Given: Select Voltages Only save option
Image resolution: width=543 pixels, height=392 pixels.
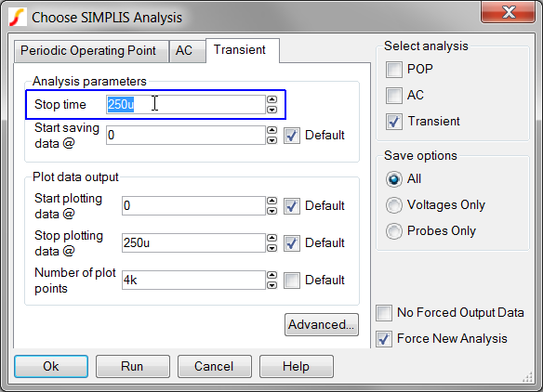Looking at the screenshot, I should tap(394, 205).
